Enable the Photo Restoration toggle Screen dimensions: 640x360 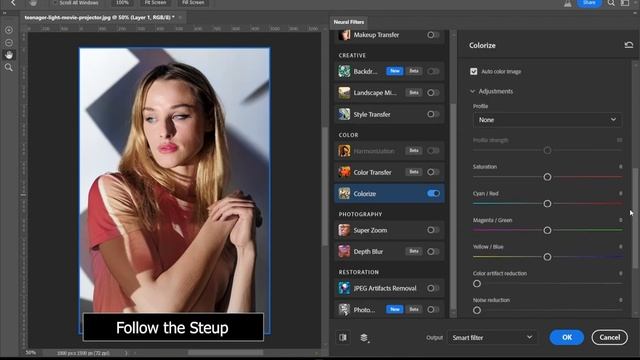pyautogui.click(x=433, y=309)
